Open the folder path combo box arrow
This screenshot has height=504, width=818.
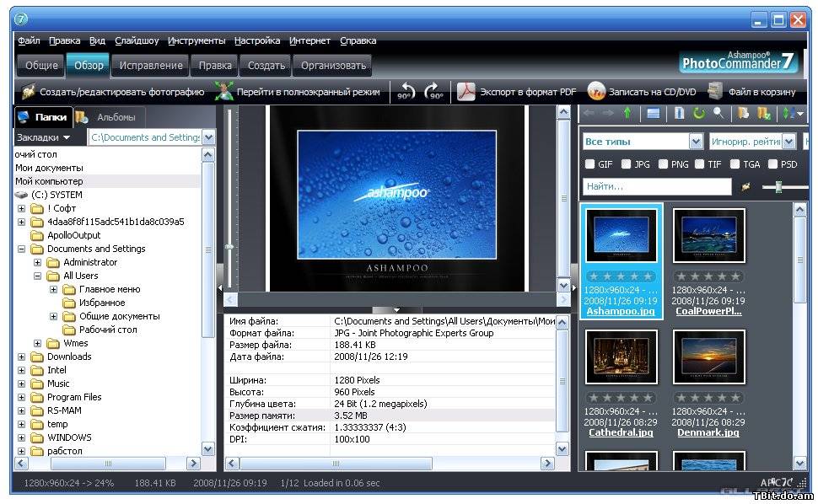(208, 137)
